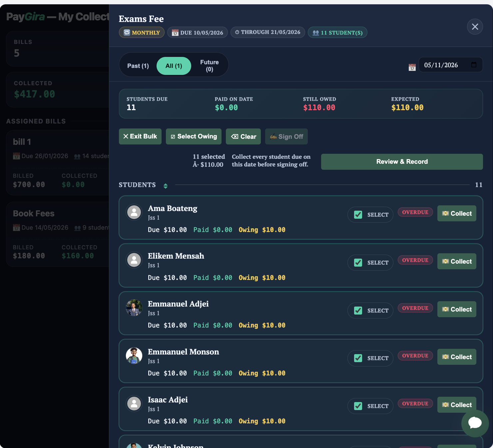
Task: Uncheck Select for Elikem Mensah
Action: pyautogui.click(x=358, y=263)
